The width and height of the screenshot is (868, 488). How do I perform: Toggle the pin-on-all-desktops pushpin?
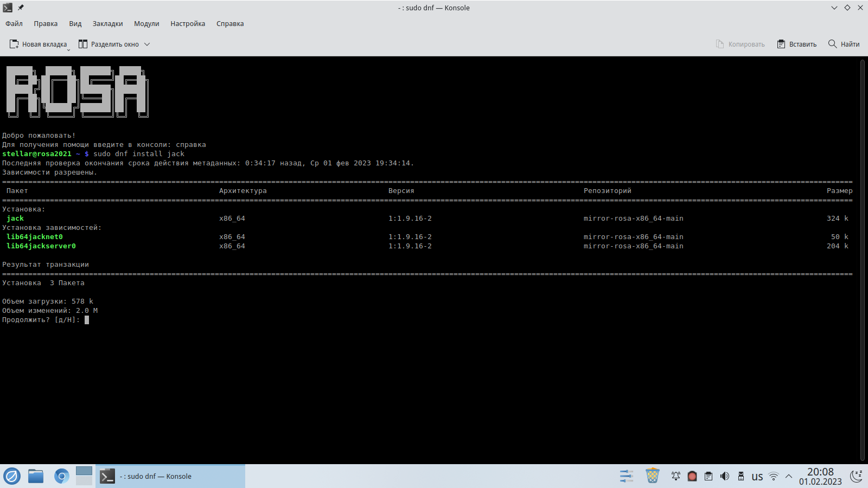[x=21, y=8]
